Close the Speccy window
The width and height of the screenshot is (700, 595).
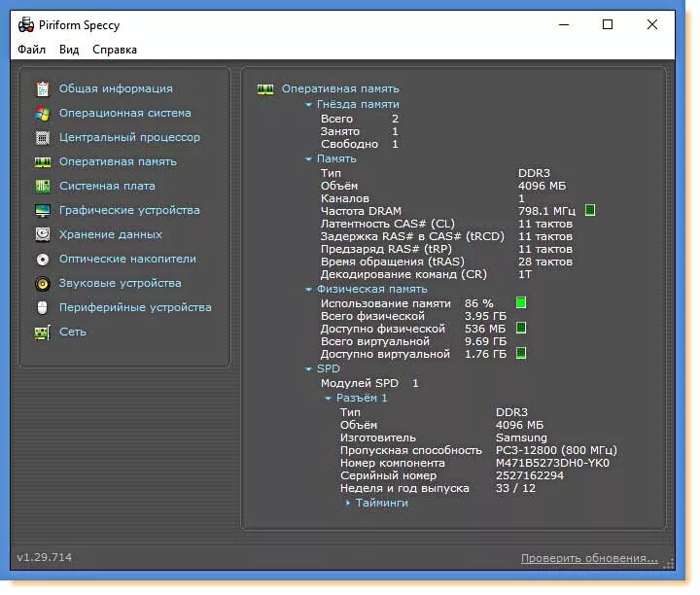pos(651,24)
